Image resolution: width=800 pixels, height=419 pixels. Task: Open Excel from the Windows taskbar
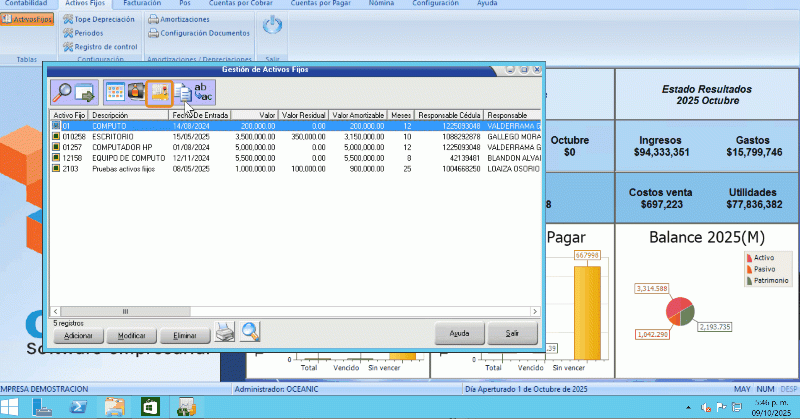coord(148,406)
